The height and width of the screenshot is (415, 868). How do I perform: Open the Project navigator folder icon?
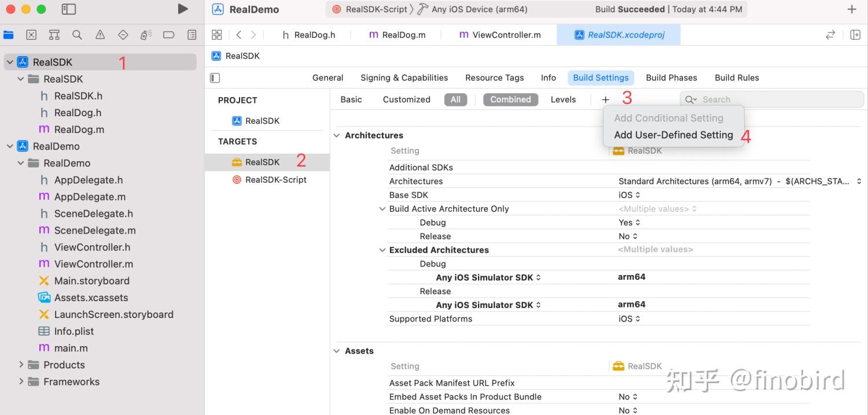tap(8, 35)
